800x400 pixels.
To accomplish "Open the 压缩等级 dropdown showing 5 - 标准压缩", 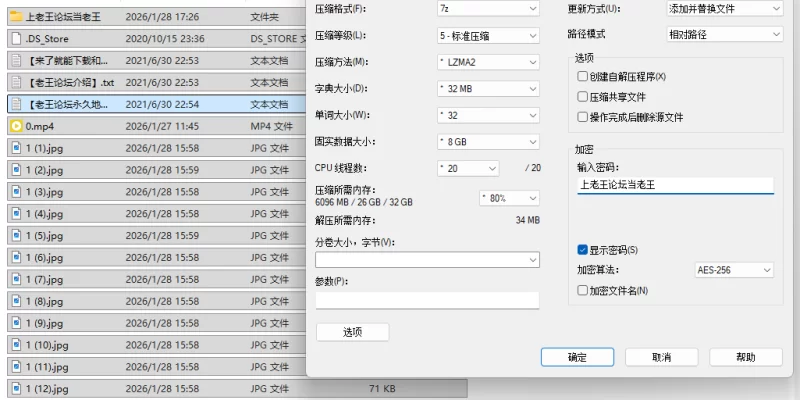I will pyautogui.click(x=488, y=36).
